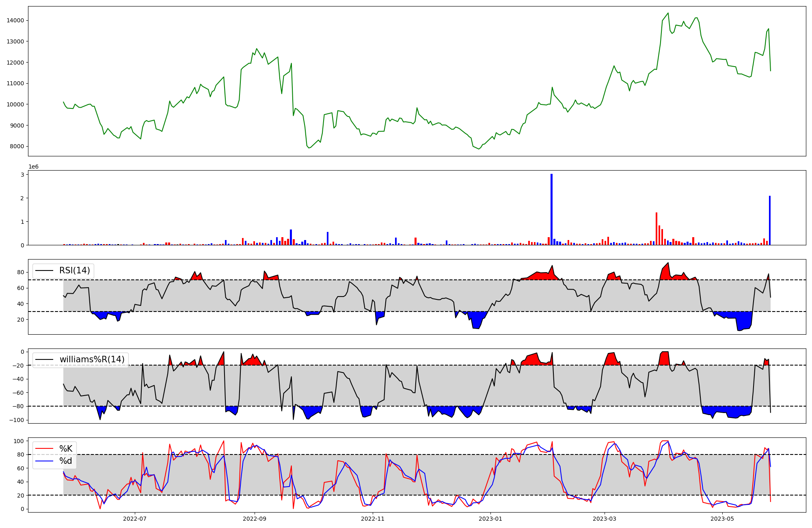Click the 2023-03 x-axis date label

[605, 519]
